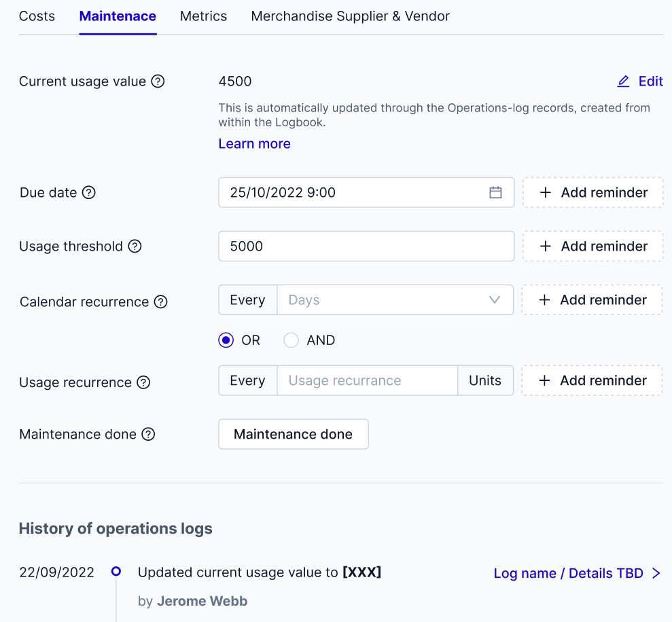Click the pencil Edit icon

(x=623, y=81)
